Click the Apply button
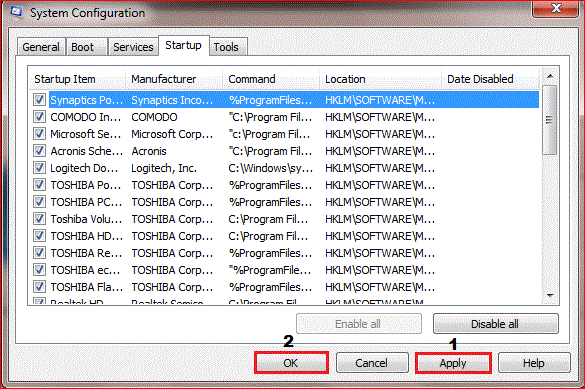 coord(453,363)
